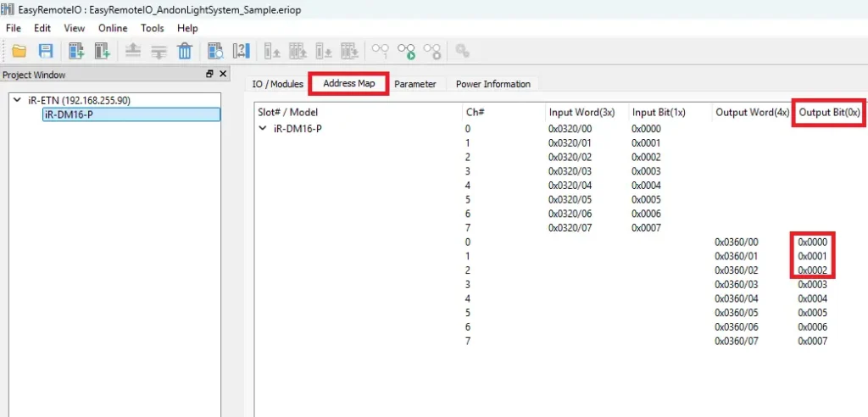Open the Online menu
Viewport: 868px width, 417px height.
[113, 28]
